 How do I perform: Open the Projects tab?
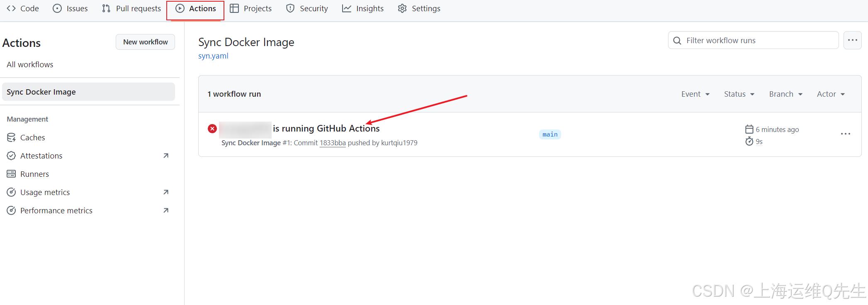251,8
